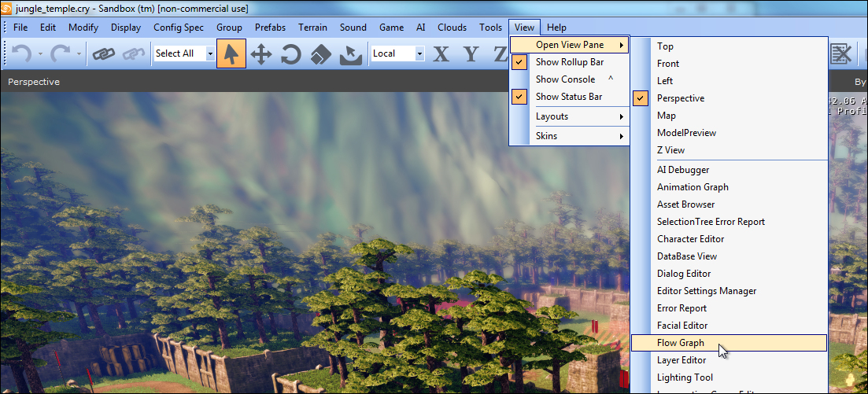Open the Group menu
The image size is (868, 394).
click(x=229, y=27)
